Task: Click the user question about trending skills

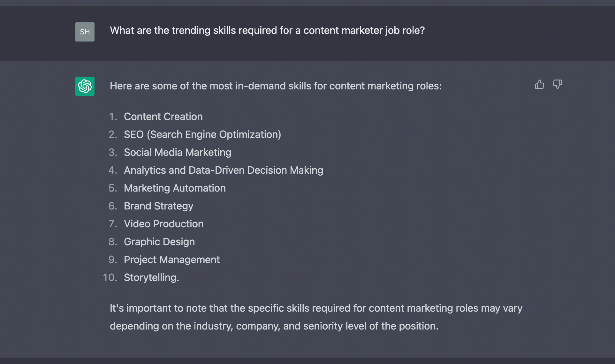Action: point(267,31)
